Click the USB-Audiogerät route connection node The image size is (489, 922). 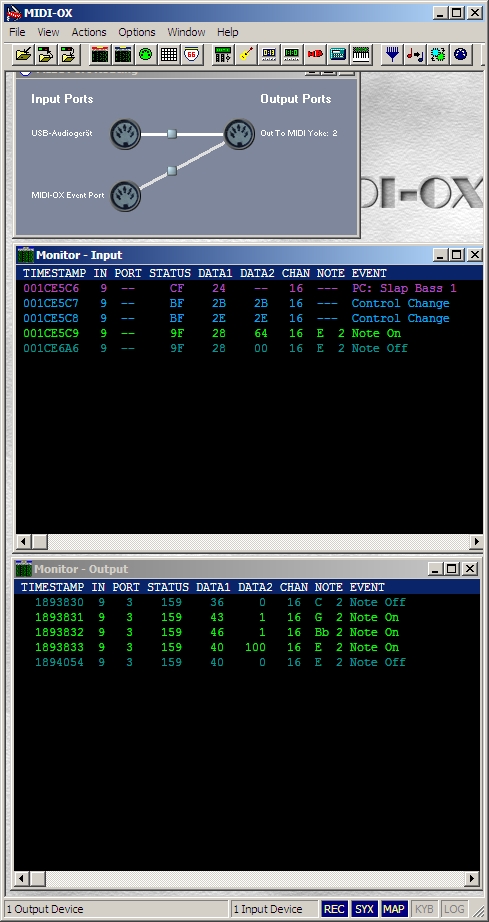tap(172, 134)
